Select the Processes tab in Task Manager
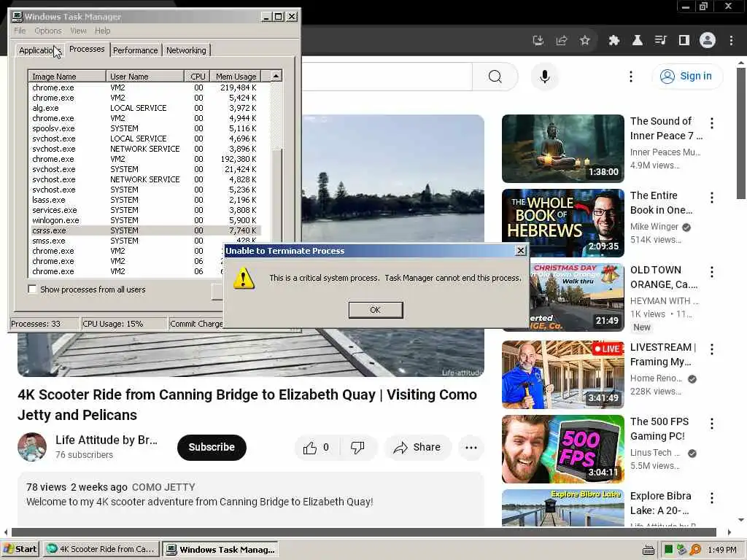Image resolution: width=747 pixels, height=560 pixels. (87, 49)
